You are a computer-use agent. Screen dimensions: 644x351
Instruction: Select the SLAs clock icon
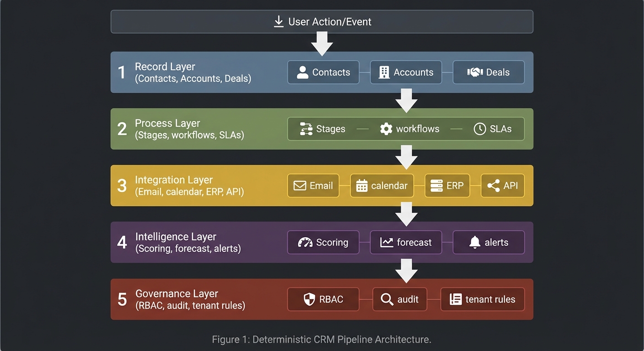pyautogui.click(x=480, y=129)
